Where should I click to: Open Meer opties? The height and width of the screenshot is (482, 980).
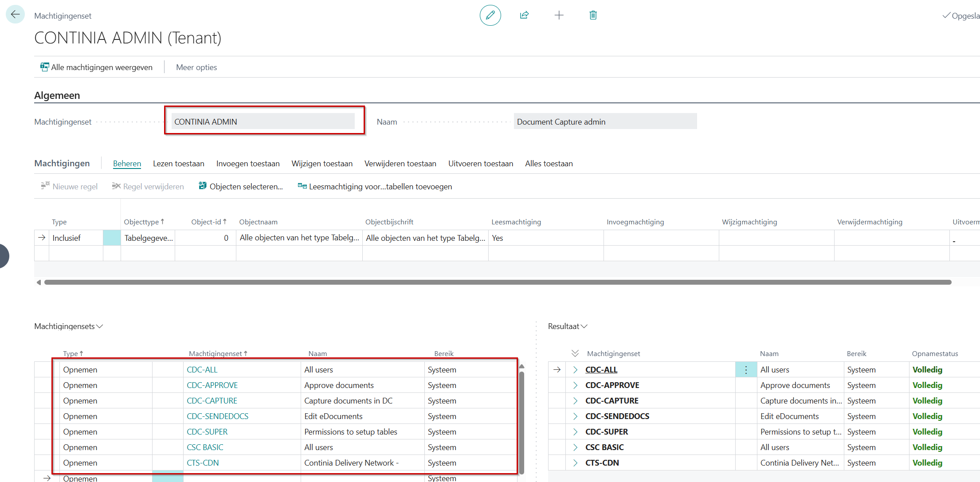pos(196,67)
